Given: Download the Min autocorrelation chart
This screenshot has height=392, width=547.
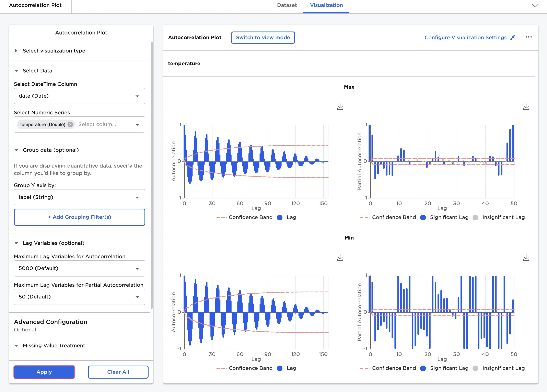Looking at the screenshot, I should tap(340, 258).
